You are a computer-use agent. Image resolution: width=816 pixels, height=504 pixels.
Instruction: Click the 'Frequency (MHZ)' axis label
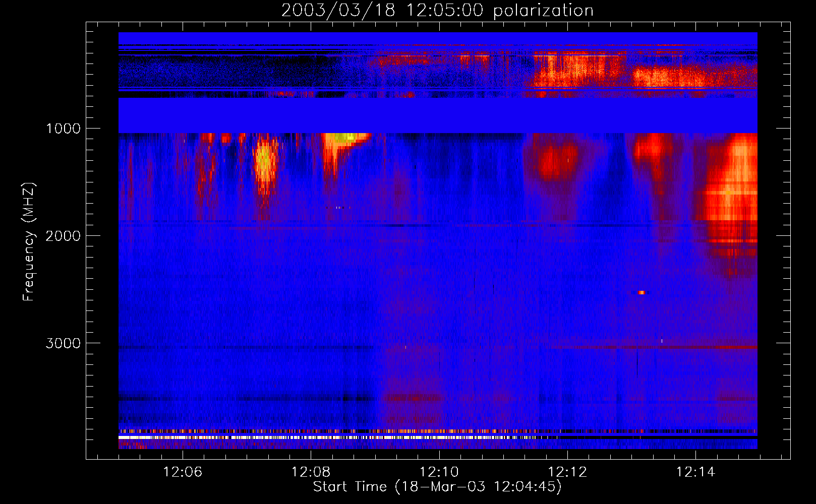tap(29, 242)
